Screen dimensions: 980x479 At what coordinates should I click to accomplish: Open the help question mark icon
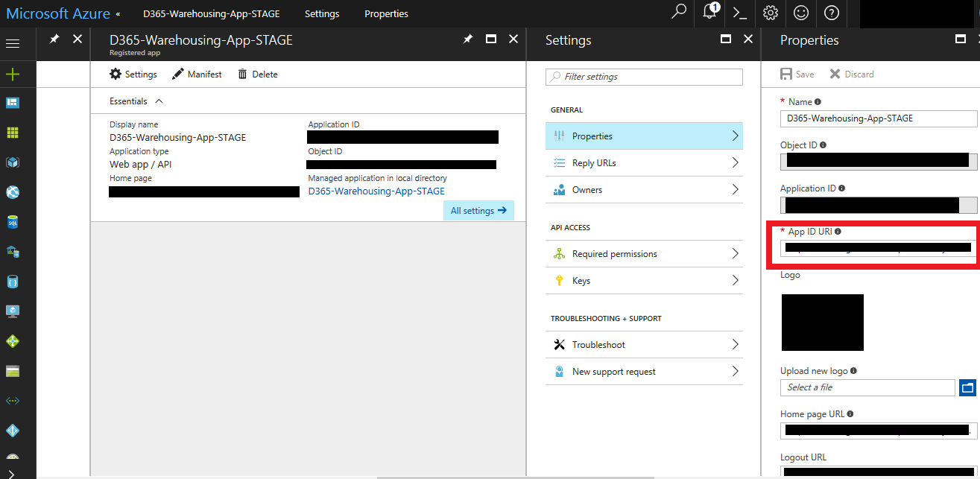point(832,13)
